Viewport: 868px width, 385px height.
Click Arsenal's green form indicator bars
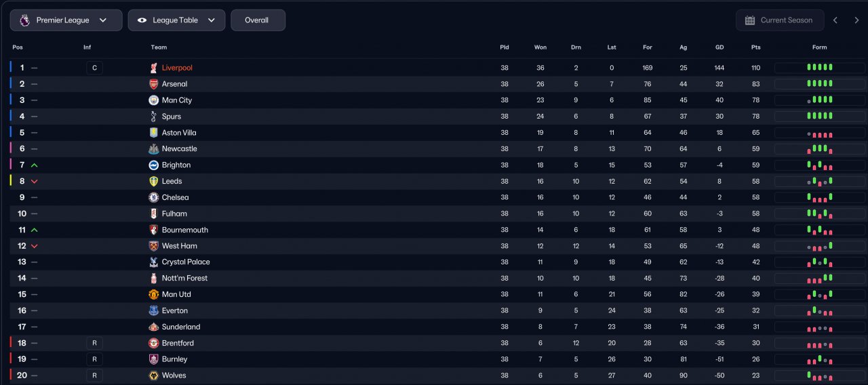click(819, 84)
